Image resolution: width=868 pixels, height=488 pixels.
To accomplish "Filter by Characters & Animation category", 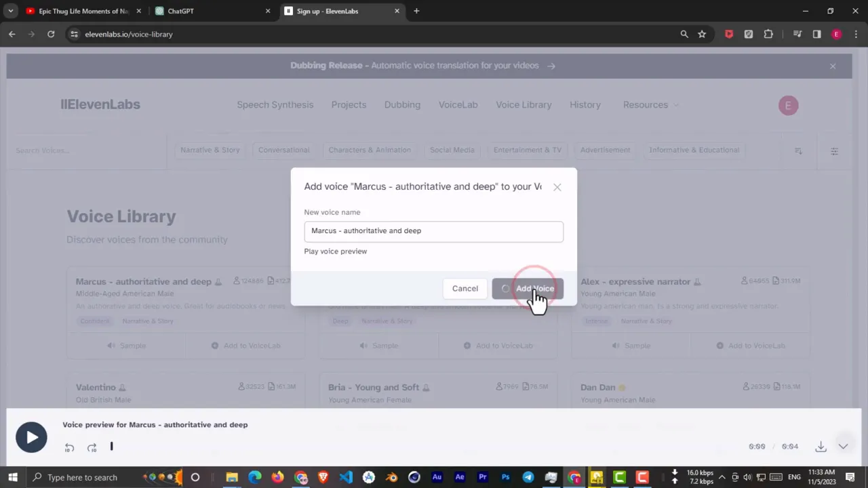I will (x=370, y=150).
